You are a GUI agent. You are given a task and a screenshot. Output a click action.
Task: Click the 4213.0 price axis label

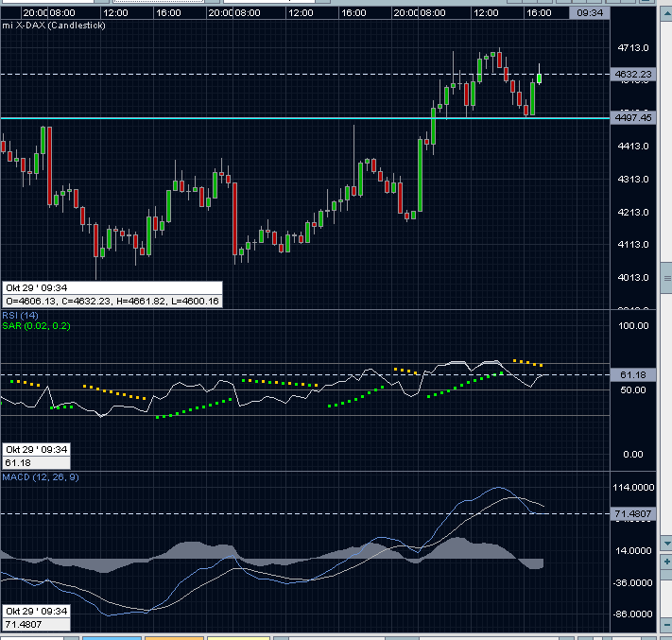point(632,212)
